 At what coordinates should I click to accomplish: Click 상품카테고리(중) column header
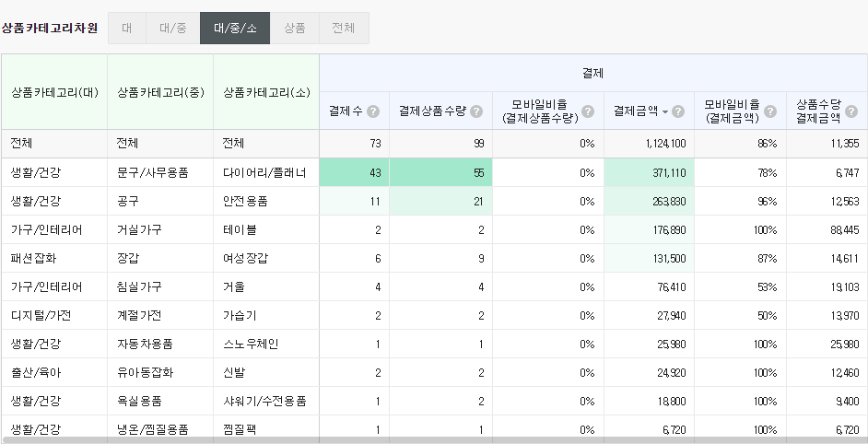point(160,92)
